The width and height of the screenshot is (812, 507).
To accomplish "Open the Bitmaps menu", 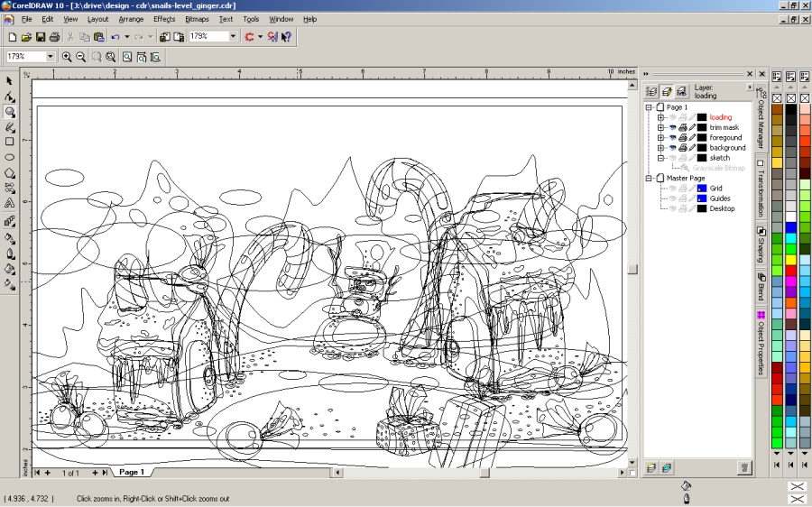I will pos(197,18).
